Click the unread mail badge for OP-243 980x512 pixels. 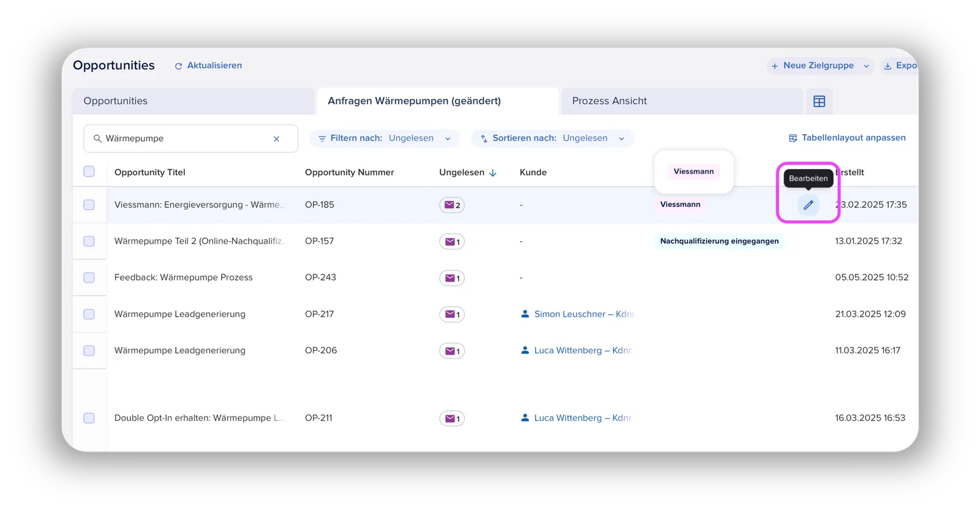tap(452, 278)
